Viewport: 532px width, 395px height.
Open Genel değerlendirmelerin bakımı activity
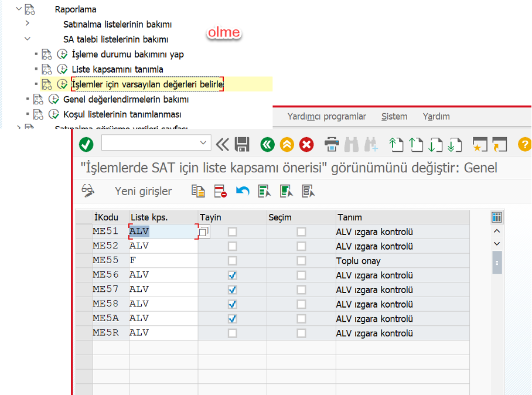126,100
